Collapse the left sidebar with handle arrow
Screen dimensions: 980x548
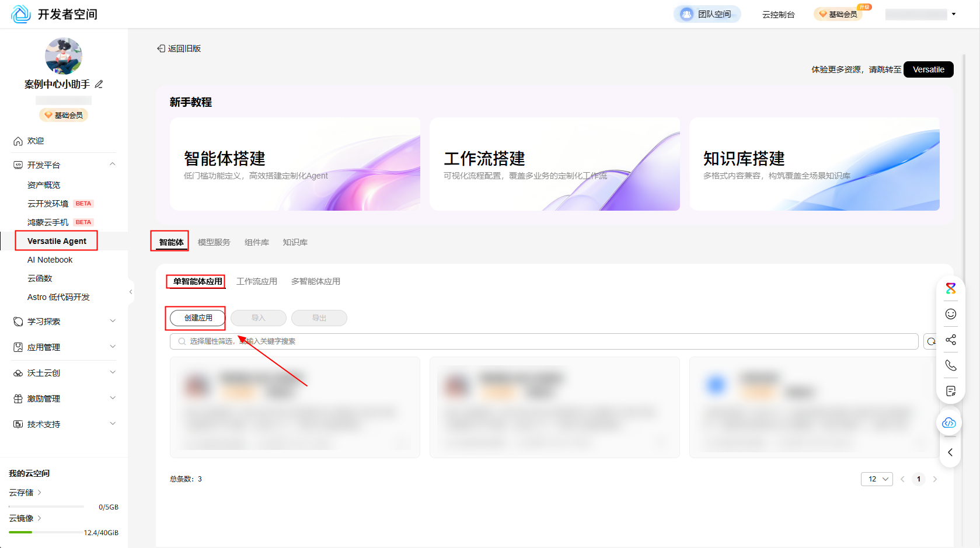tap(131, 292)
